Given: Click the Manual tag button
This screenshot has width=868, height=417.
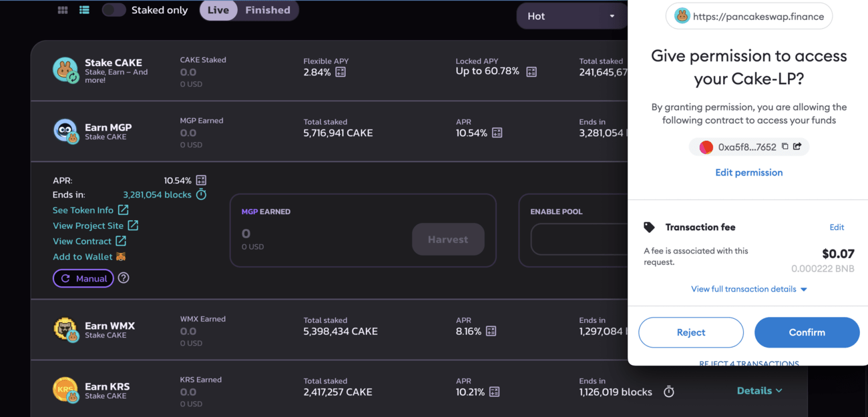Looking at the screenshot, I should (83, 278).
